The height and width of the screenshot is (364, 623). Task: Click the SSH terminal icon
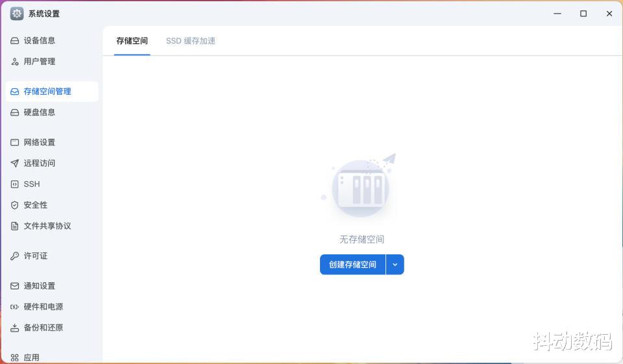click(x=15, y=184)
